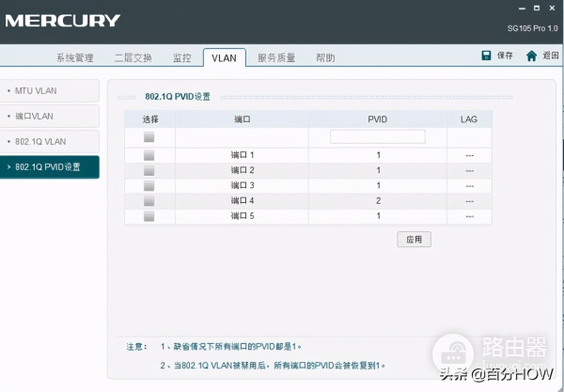Select the VLAN tab
The width and height of the screenshot is (564, 392).
(x=224, y=58)
